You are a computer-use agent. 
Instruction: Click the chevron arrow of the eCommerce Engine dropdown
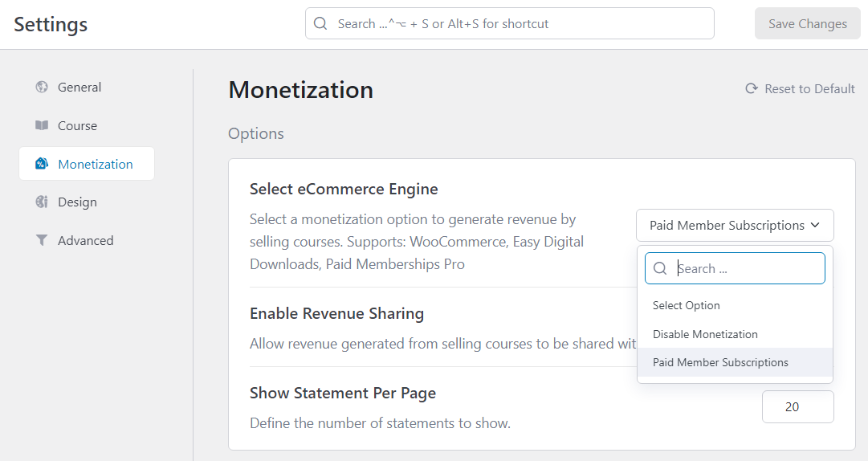[815, 225]
